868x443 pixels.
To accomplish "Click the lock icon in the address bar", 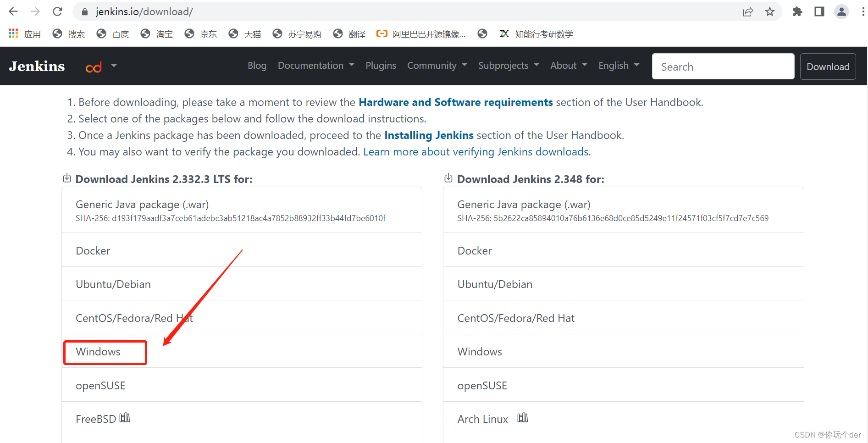I will 84,12.
